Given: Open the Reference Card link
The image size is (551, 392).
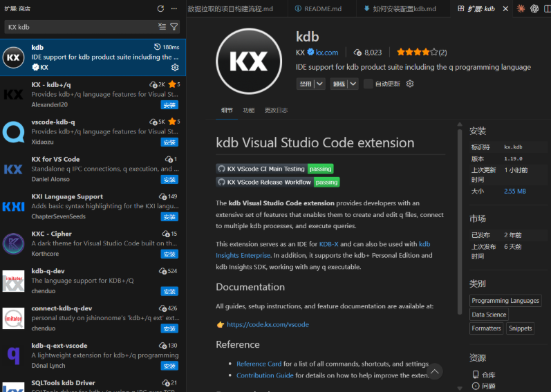Looking at the screenshot, I should [x=259, y=364].
